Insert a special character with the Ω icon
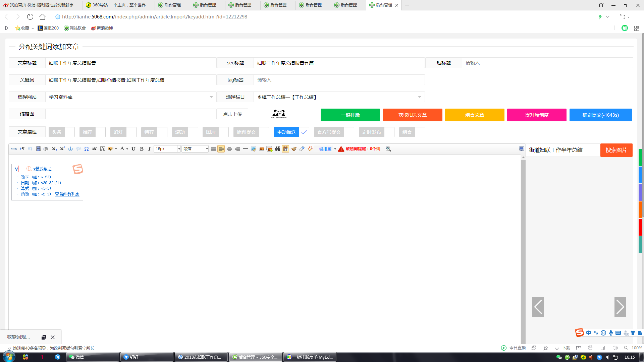This screenshot has height=362, width=644. point(86,149)
